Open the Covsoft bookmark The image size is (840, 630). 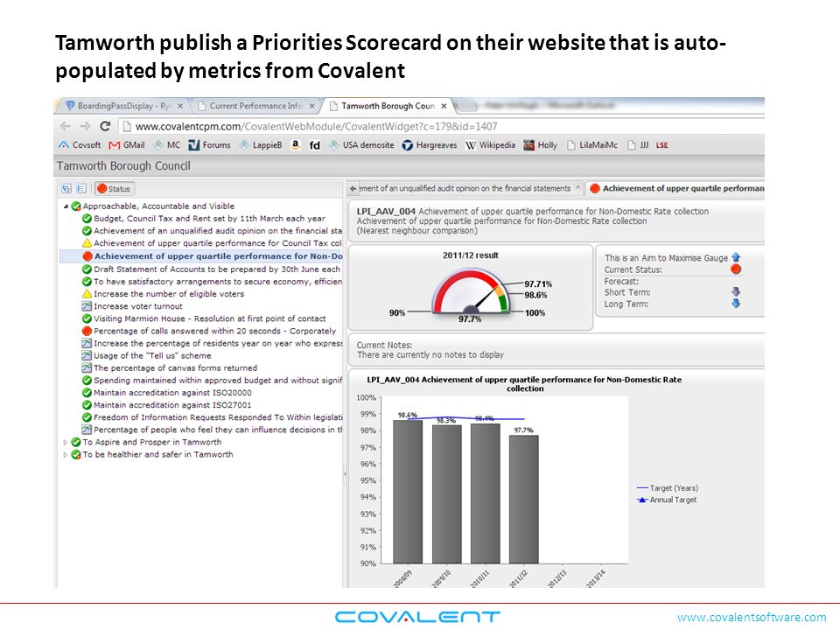[80, 145]
